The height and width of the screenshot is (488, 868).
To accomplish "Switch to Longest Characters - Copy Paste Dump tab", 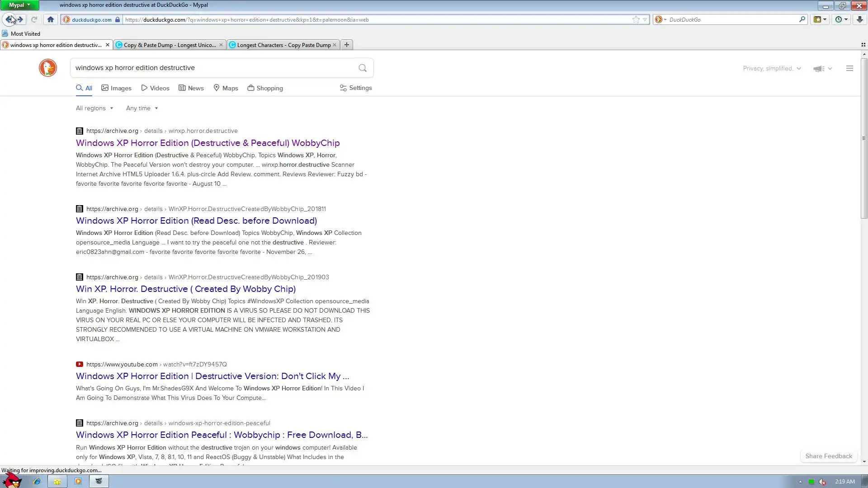I will pyautogui.click(x=283, y=45).
